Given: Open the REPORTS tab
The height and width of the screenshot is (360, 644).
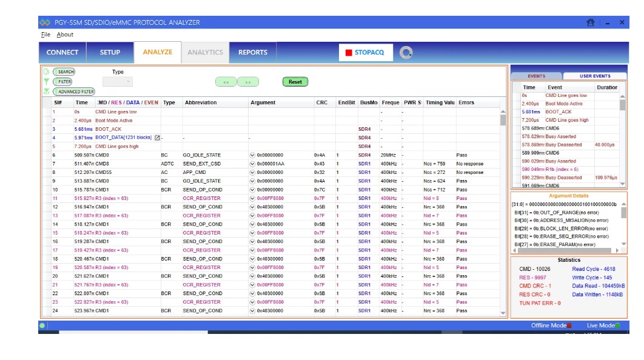Looking at the screenshot, I should pyautogui.click(x=253, y=53).
